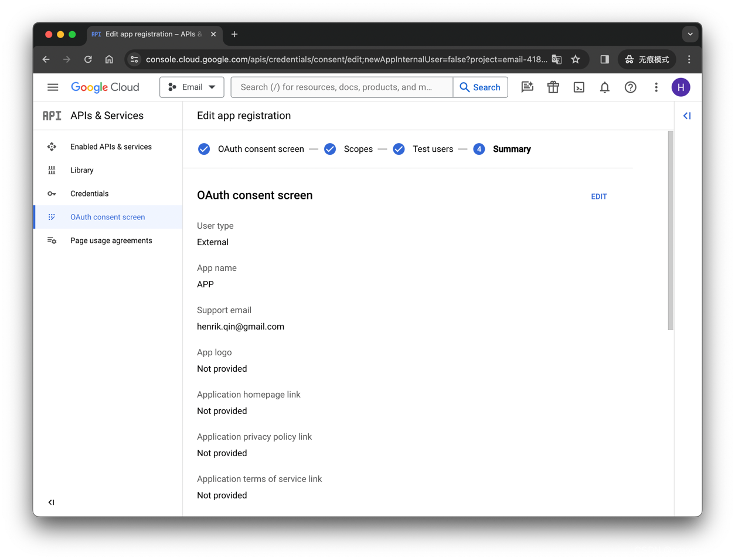Open the free trial gift icon
The width and height of the screenshot is (735, 560).
click(x=553, y=87)
